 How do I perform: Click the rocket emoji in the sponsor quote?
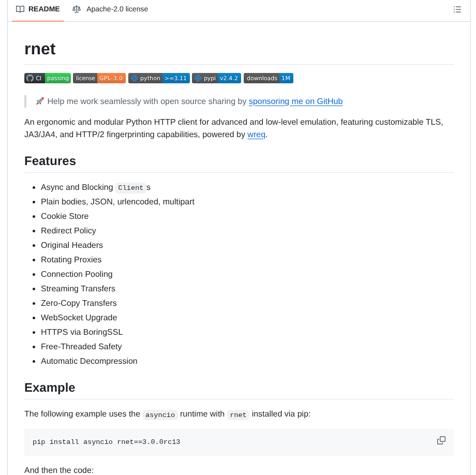(39, 101)
